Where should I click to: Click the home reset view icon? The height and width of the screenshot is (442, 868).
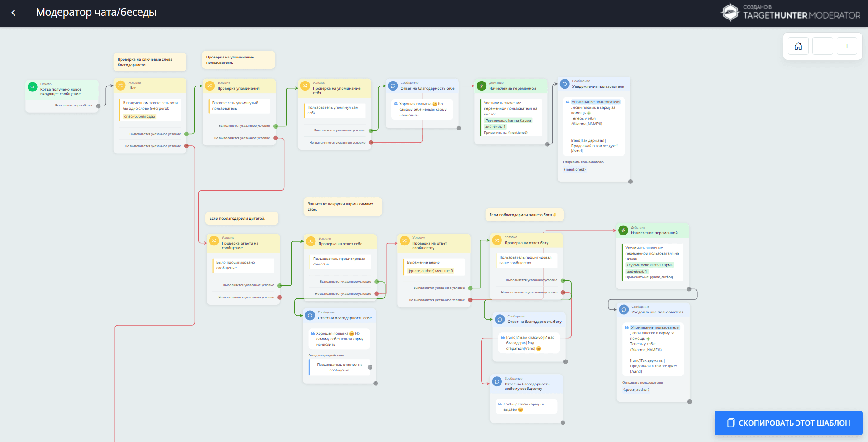coord(798,46)
